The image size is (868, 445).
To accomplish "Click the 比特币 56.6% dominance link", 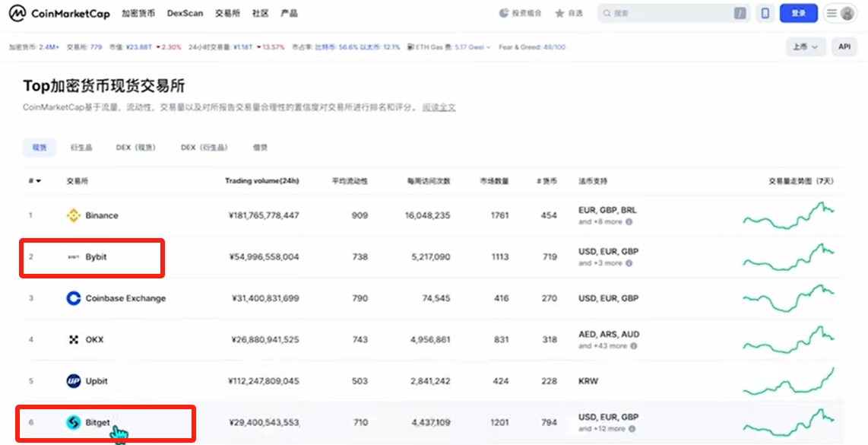I will tap(337, 47).
